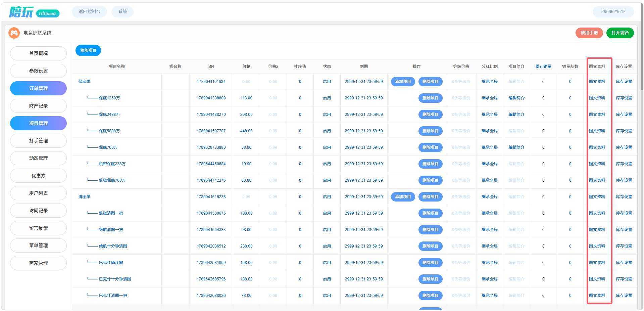Image resolution: width=644 pixels, height=311 pixels.
Task: Click the 清图单 project name
Action: tap(84, 197)
